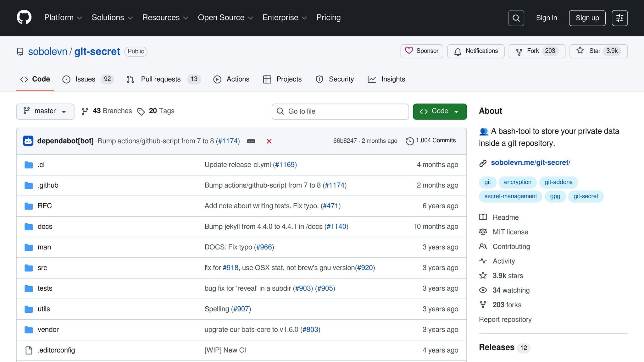Open the Pull requests tab
Image resolution: width=644 pixels, height=362 pixels.
pyautogui.click(x=160, y=79)
